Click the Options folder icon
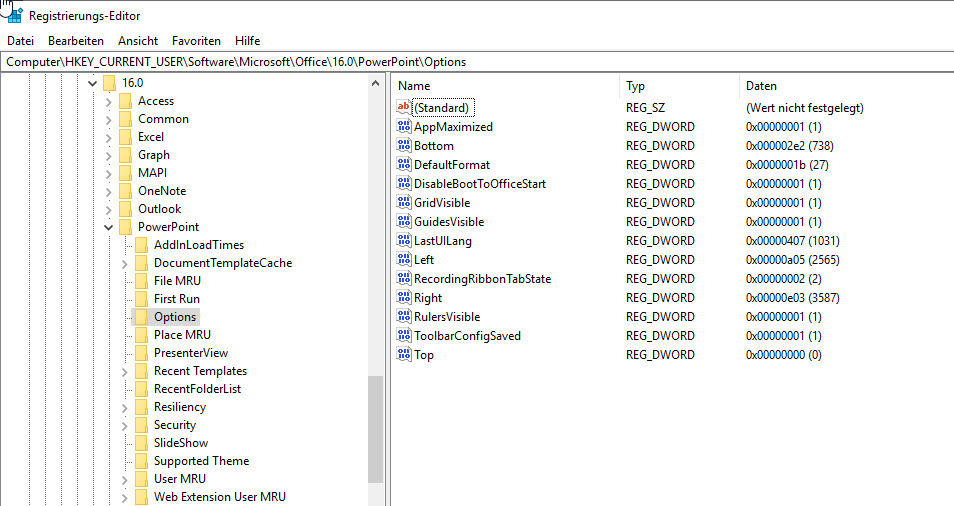The height and width of the screenshot is (506, 954). tap(141, 317)
